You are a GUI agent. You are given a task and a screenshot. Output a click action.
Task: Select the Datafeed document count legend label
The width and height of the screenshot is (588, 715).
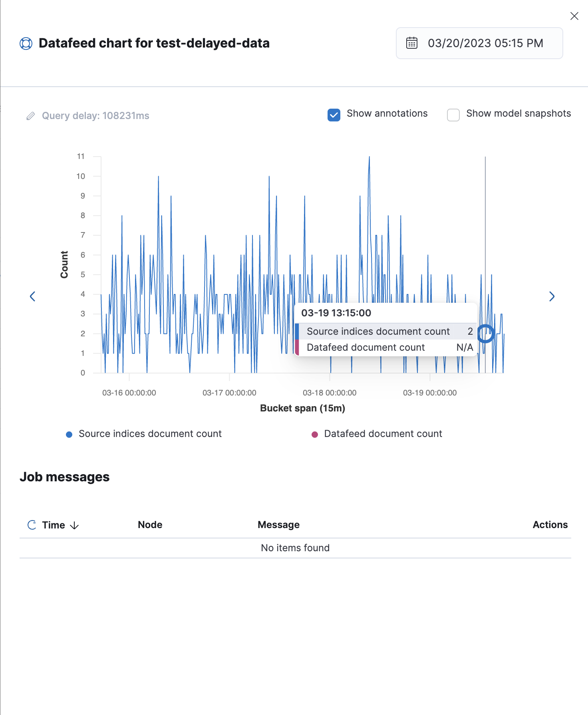coord(383,434)
